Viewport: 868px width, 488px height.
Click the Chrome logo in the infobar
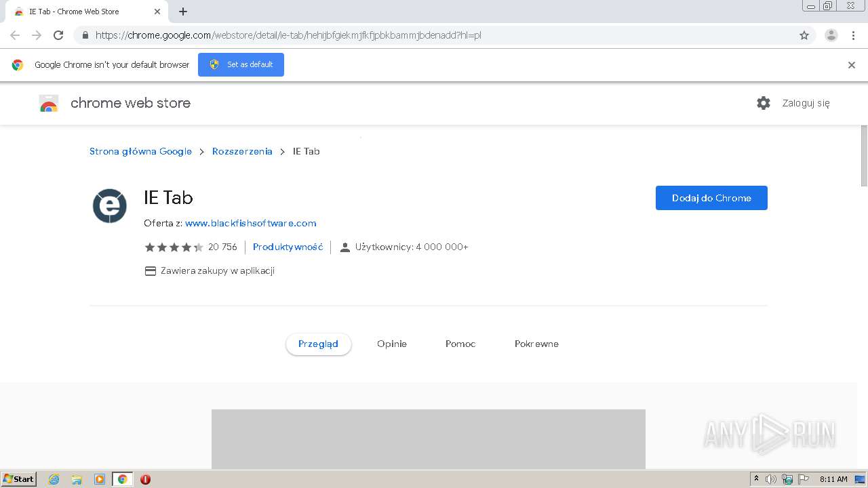tap(18, 65)
